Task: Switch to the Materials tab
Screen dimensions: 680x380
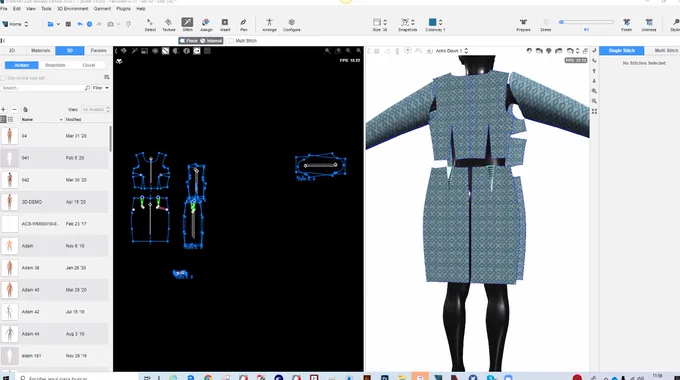Action: [x=40, y=51]
